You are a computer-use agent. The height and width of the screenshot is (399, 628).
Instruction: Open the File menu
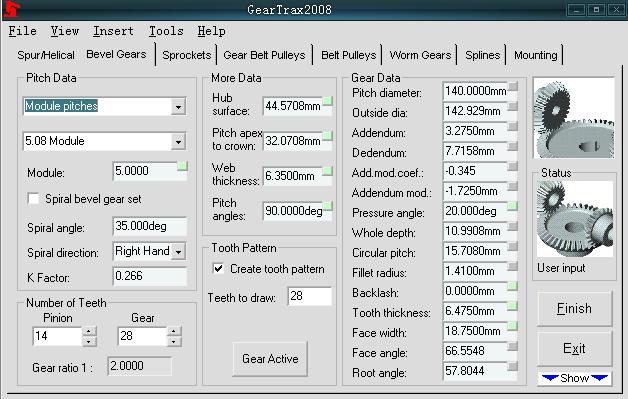(22, 31)
